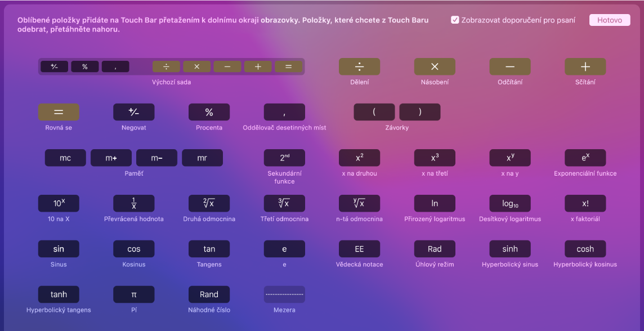Click the Rand (Náhodné číslo) button

[x=209, y=294]
